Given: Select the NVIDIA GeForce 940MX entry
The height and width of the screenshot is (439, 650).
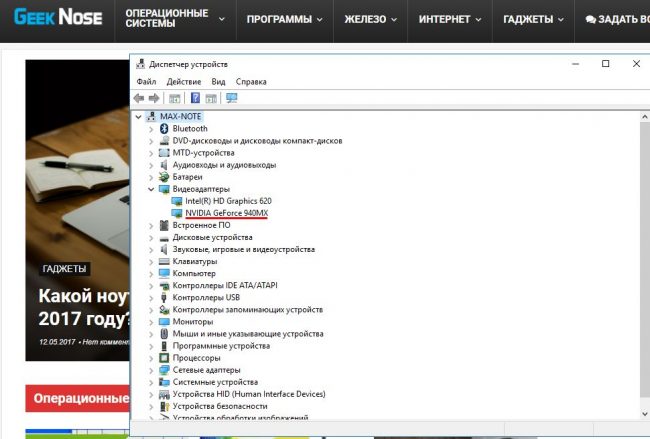Looking at the screenshot, I should pos(226,213).
